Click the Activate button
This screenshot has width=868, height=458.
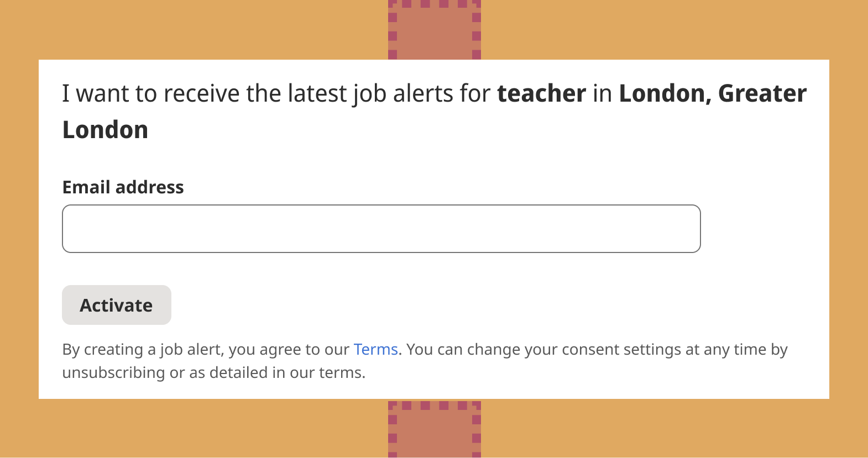[116, 304]
